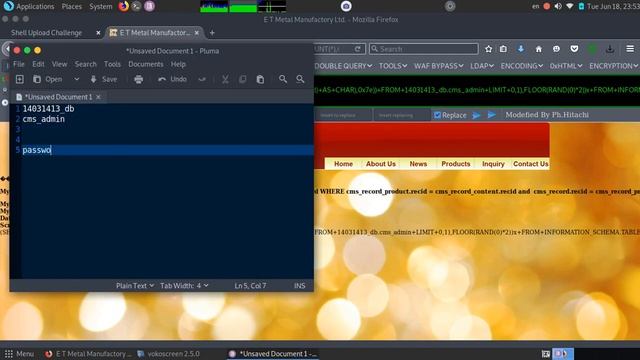Click the Redo icon in Pluma toolbar
The image size is (640, 360).
(202, 79)
